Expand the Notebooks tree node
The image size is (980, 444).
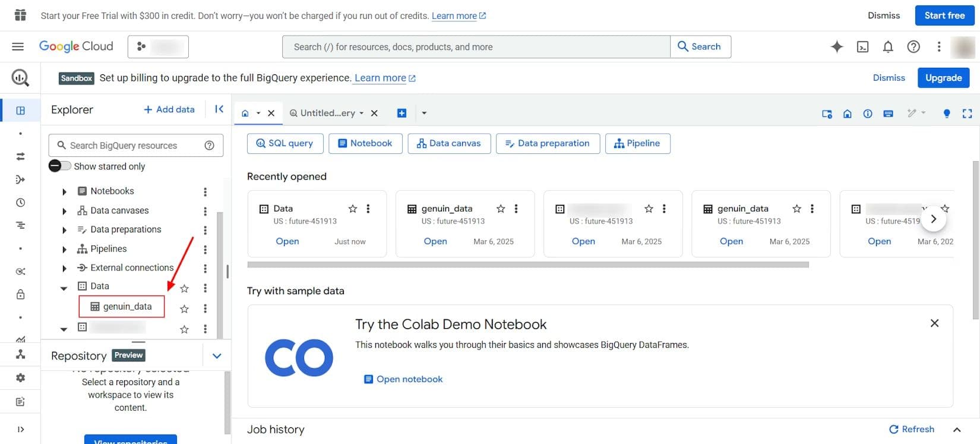[x=64, y=191]
